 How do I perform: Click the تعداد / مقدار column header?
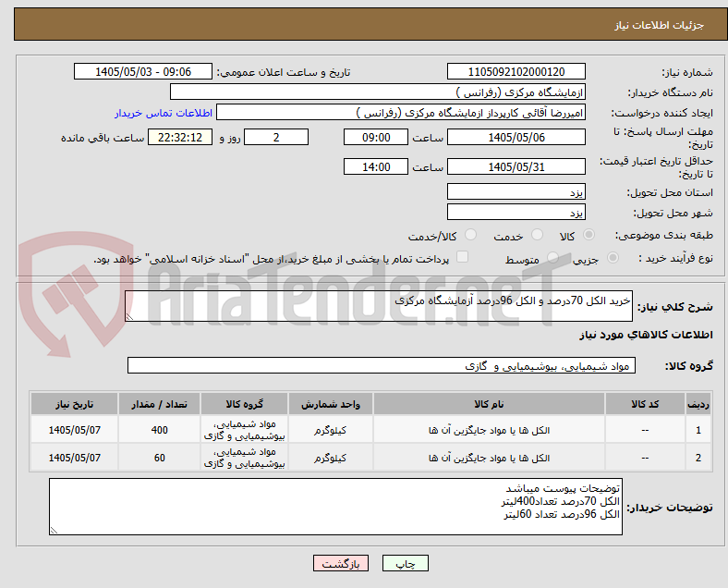point(159,404)
